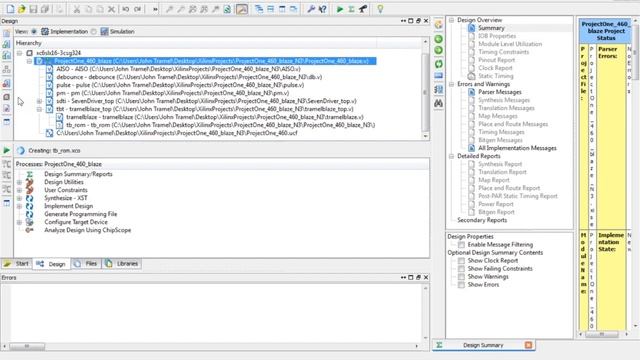Image resolution: width=640 pixels, height=360 pixels.
Task: Click the New file icon in toolbar
Action: (10, 9)
